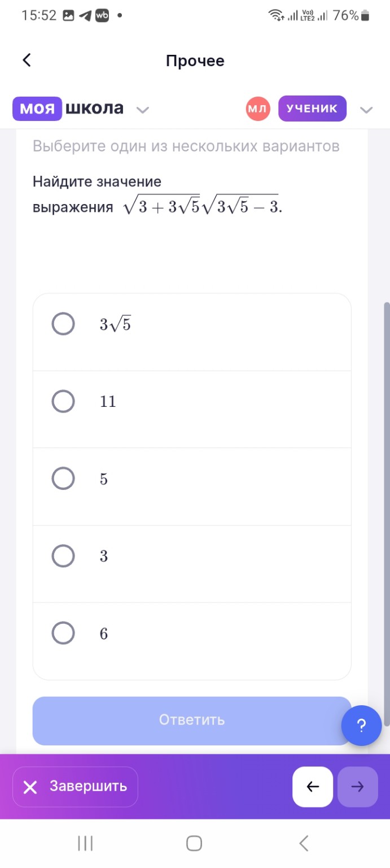This screenshot has width=390, height=868.
Task: Tap the back arrow next to Прочее
Action: click(27, 60)
